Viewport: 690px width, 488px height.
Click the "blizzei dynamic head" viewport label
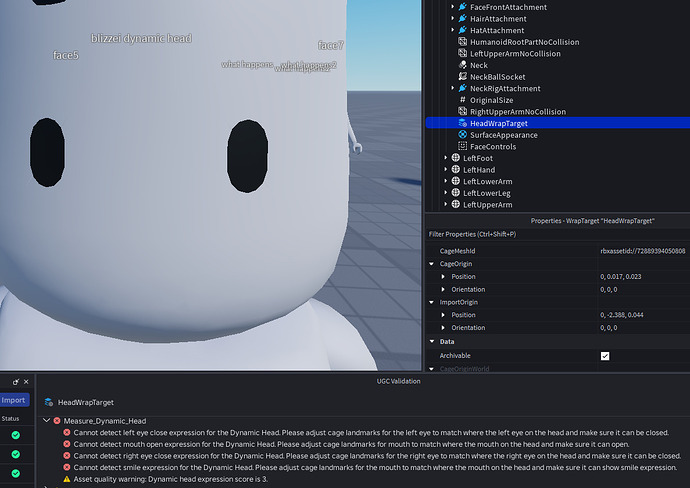(141, 38)
